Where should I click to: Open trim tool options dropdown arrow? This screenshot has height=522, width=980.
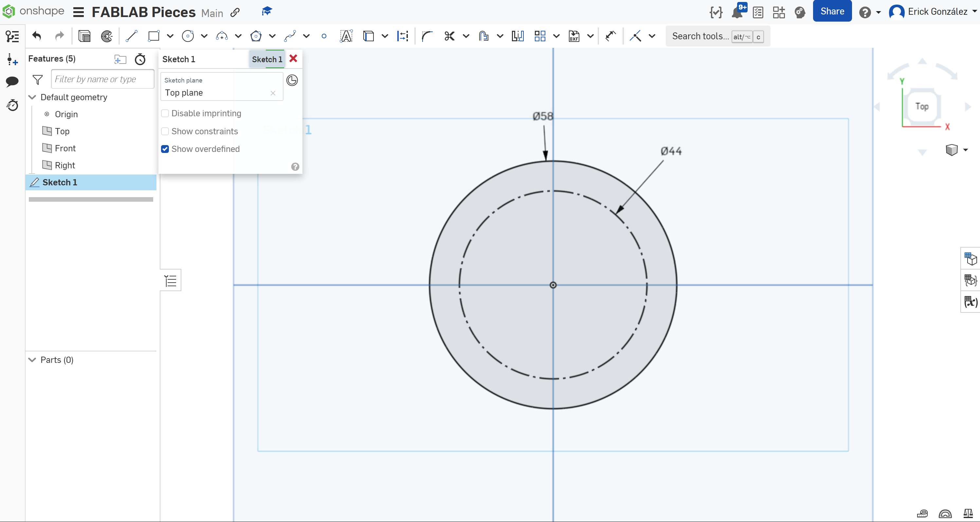coord(466,36)
